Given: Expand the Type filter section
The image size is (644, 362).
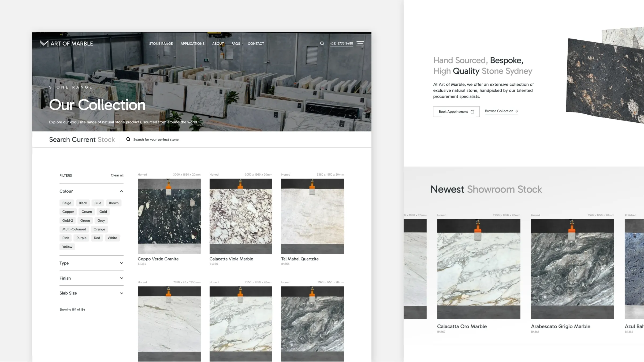Looking at the screenshot, I should (x=121, y=263).
